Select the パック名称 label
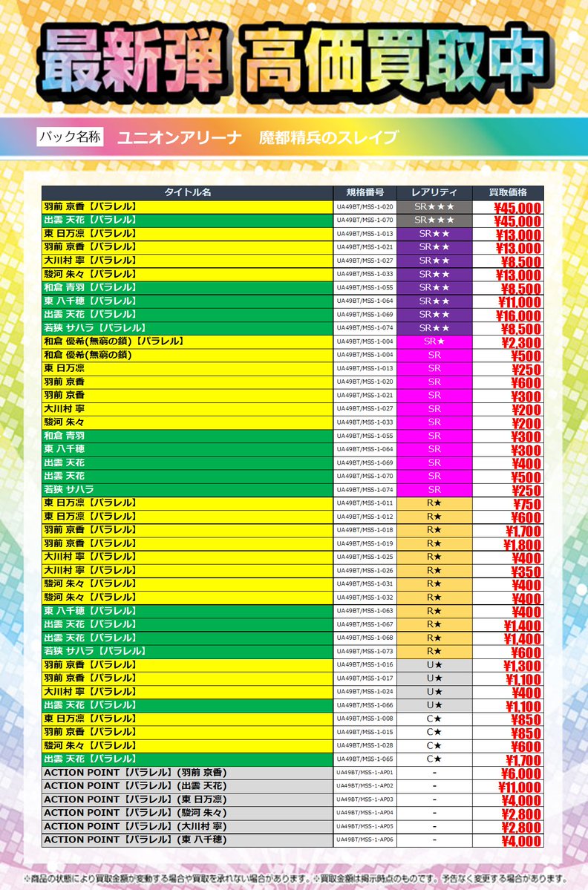Screen dimensions: 588x890 (x=70, y=137)
